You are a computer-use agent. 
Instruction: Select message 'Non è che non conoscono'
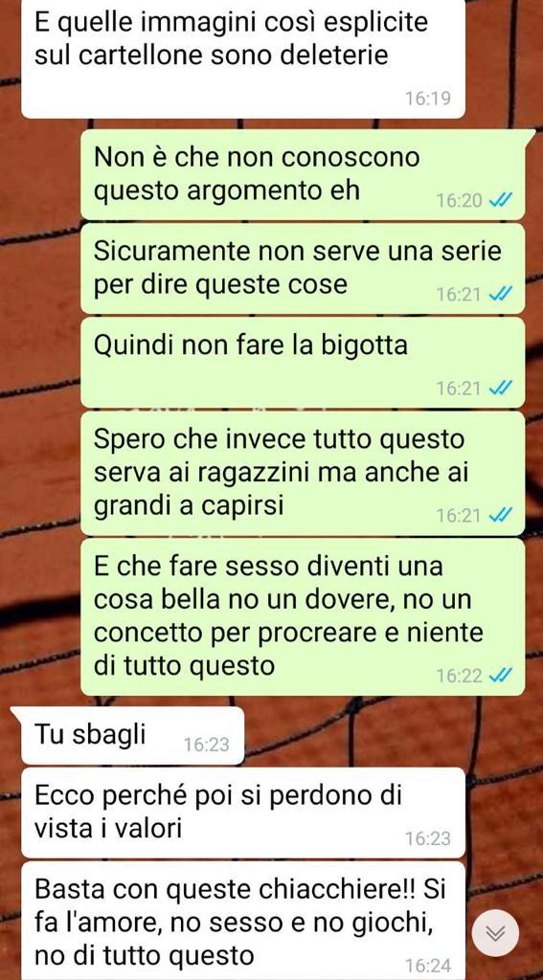tap(303, 174)
